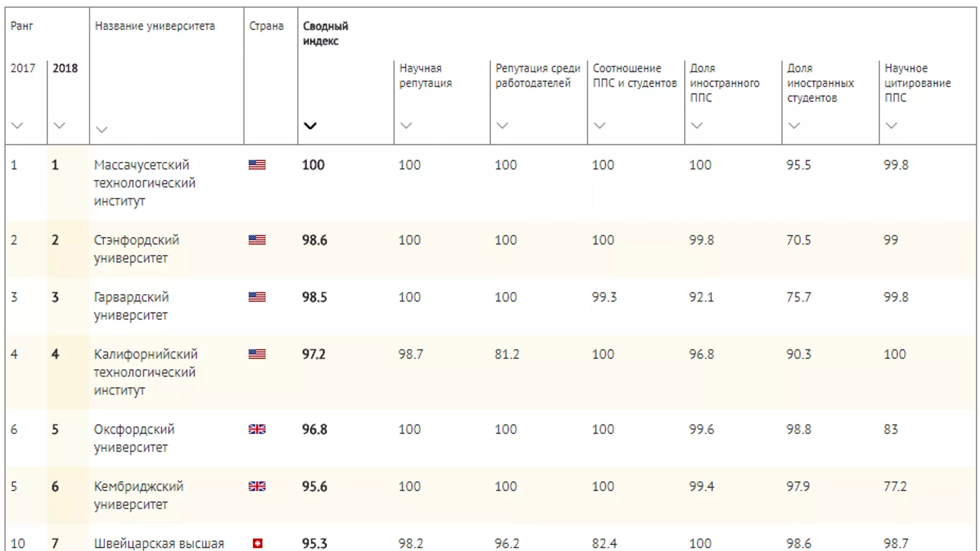Viewport: 980px width, 551px height.
Task: Click index value 96.8 for Oxford
Action: (x=314, y=429)
